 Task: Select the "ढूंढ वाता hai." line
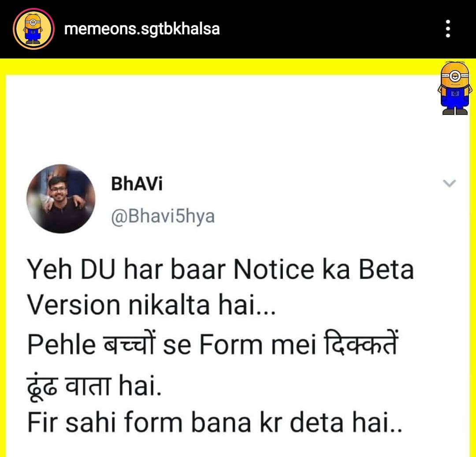click(x=94, y=386)
